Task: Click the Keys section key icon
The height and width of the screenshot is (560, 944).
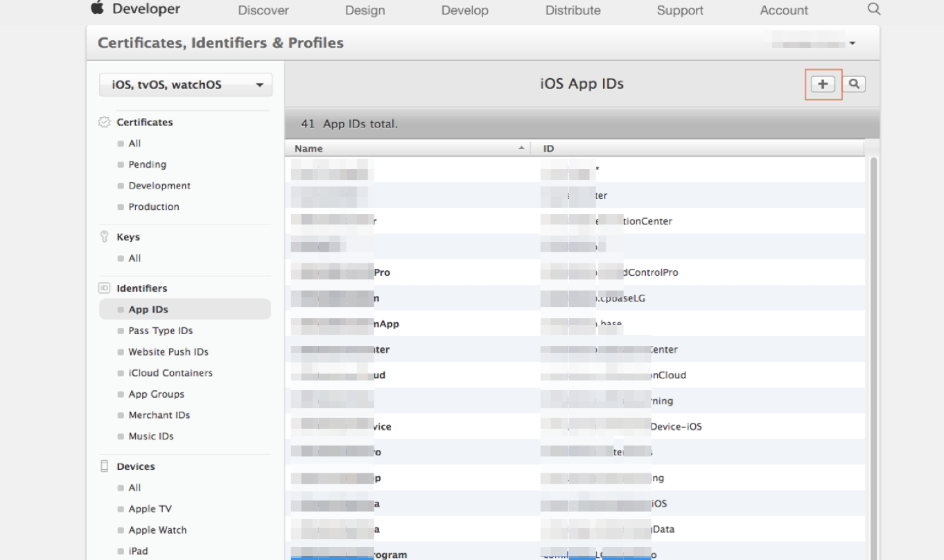Action: [105, 237]
